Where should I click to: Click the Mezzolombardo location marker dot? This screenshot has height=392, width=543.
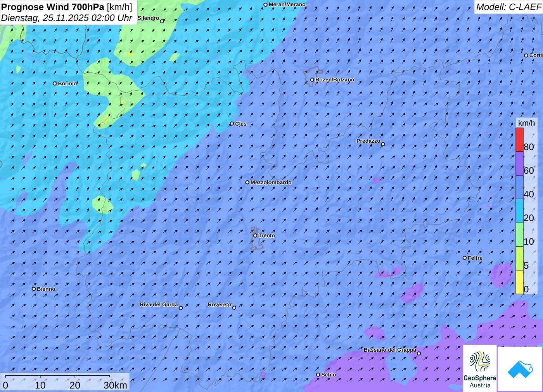tap(247, 182)
